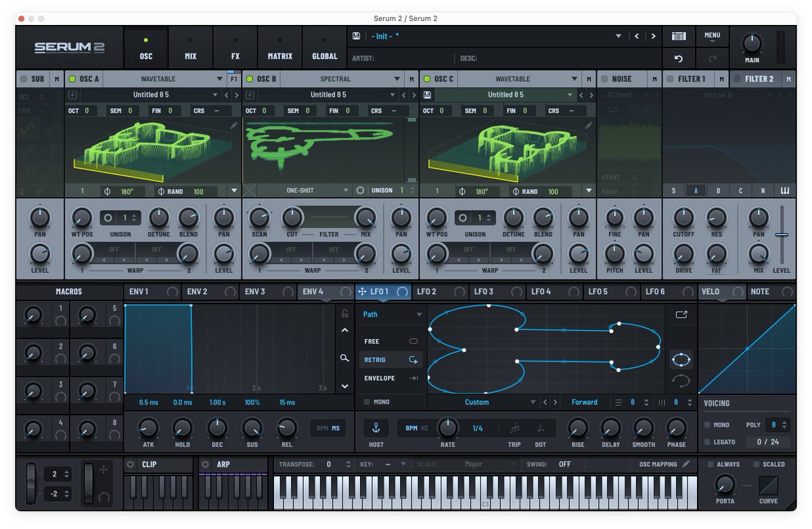Click OSC B import wavetable icon
Viewport: 812px width, 529px height.
point(250,95)
